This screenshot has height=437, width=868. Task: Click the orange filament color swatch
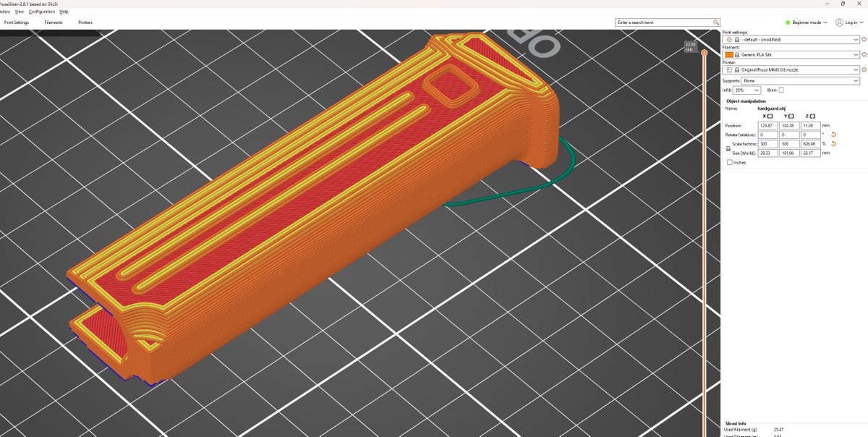(x=728, y=54)
